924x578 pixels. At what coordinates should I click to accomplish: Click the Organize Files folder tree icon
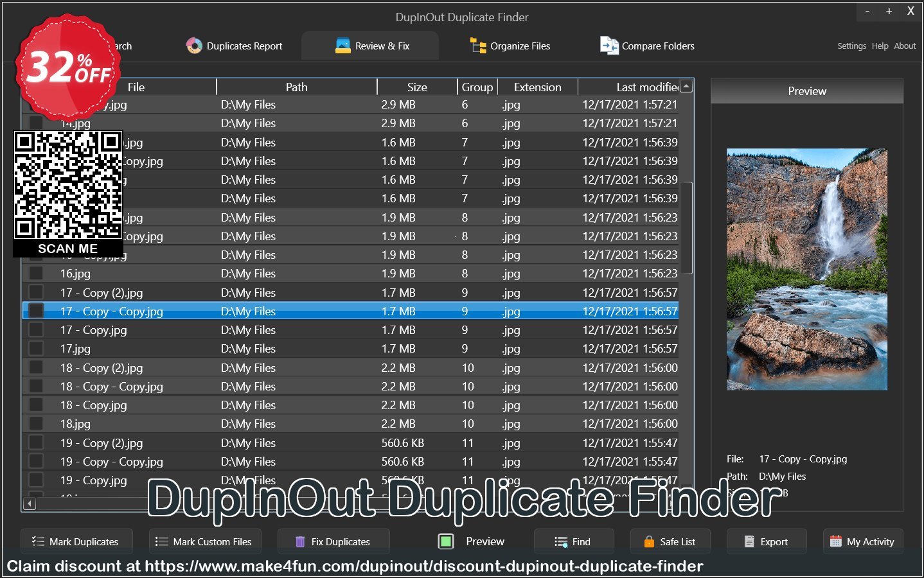(x=478, y=46)
